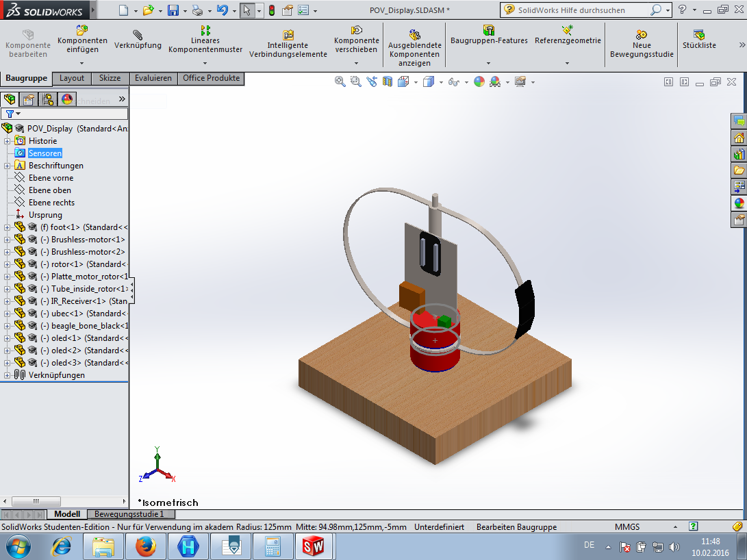Click the Verknüpfung paperclip tool
Viewport: 747px width, 560px height.
click(138, 39)
